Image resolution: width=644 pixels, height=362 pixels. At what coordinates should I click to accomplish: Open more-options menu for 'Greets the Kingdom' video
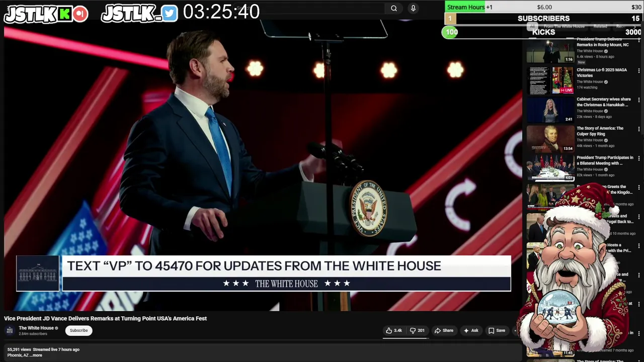pyautogui.click(x=639, y=188)
